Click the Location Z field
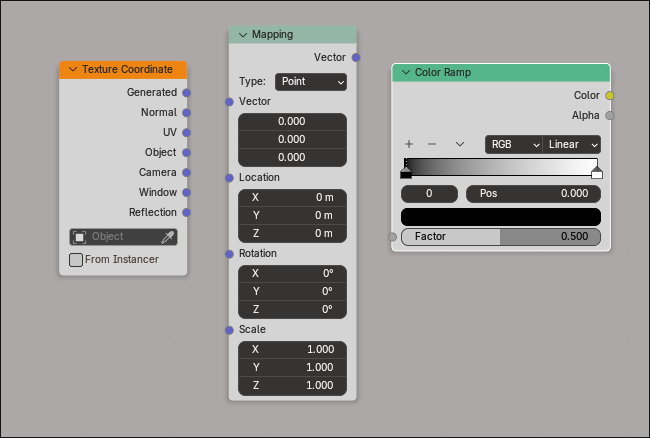This screenshot has height=438, width=650. tap(292, 234)
